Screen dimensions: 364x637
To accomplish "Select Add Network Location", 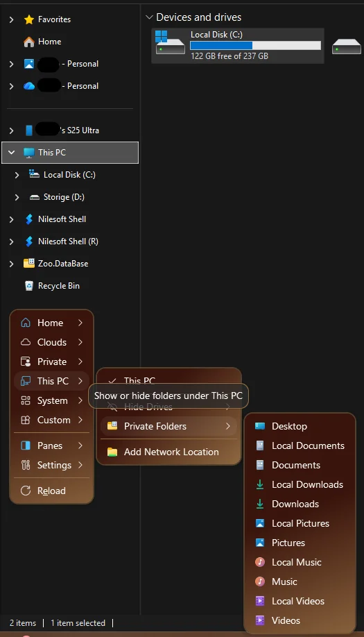I will click(168, 452).
